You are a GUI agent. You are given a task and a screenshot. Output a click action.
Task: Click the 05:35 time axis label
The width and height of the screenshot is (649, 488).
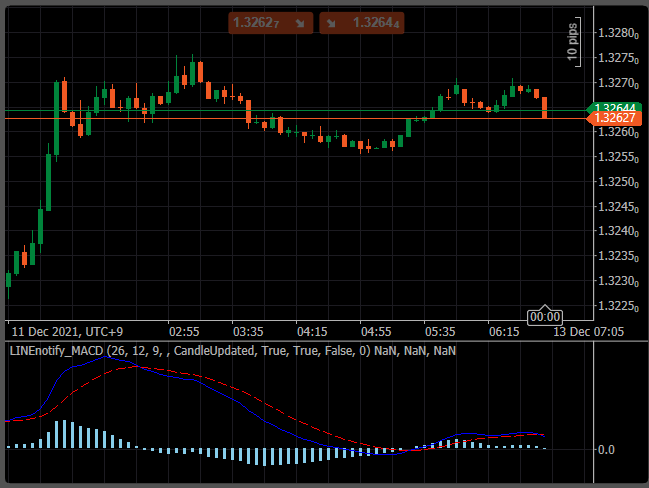(x=440, y=332)
